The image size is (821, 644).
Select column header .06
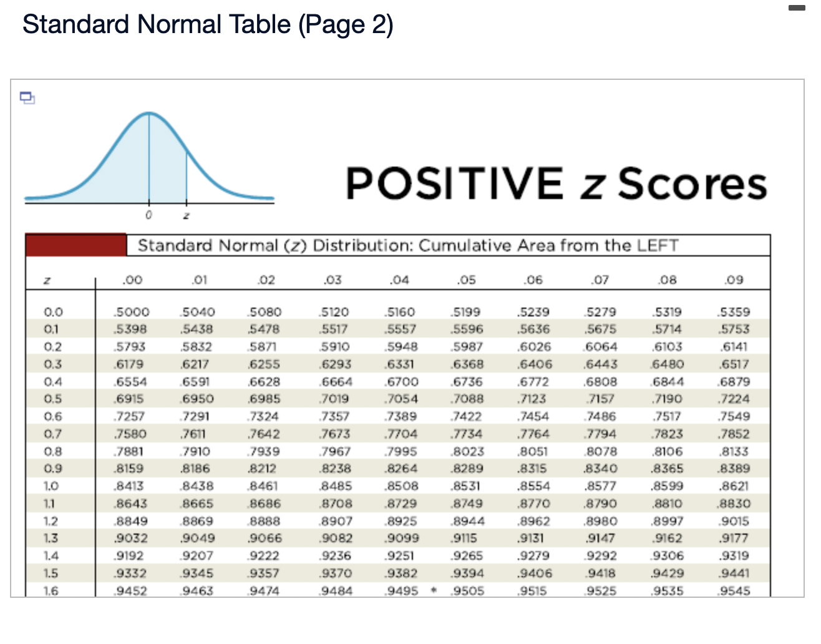coord(532,280)
